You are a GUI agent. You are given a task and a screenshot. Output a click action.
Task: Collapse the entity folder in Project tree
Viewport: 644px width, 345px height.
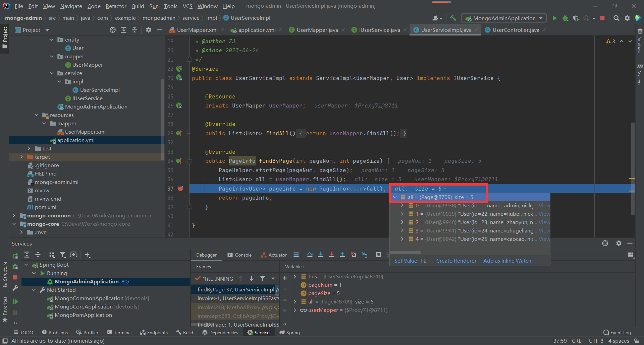pyautogui.click(x=52, y=40)
